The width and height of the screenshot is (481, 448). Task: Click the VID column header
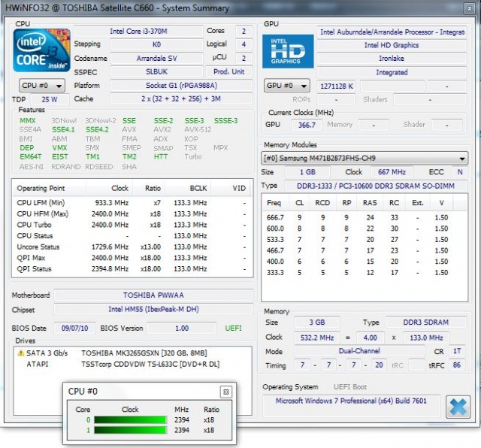[x=231, y=189]
